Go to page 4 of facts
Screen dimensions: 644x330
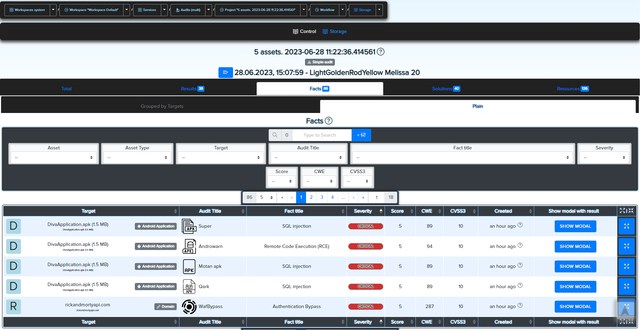click(332, 197)
